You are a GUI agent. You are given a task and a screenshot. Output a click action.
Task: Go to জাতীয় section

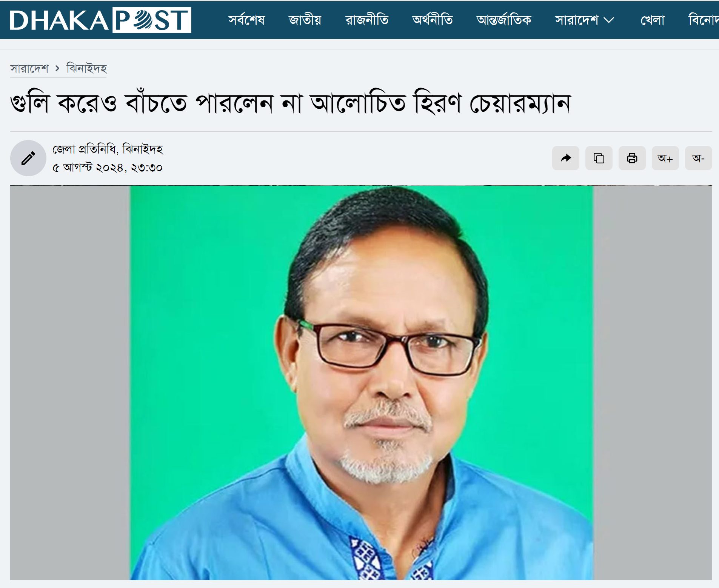point(305,20)
